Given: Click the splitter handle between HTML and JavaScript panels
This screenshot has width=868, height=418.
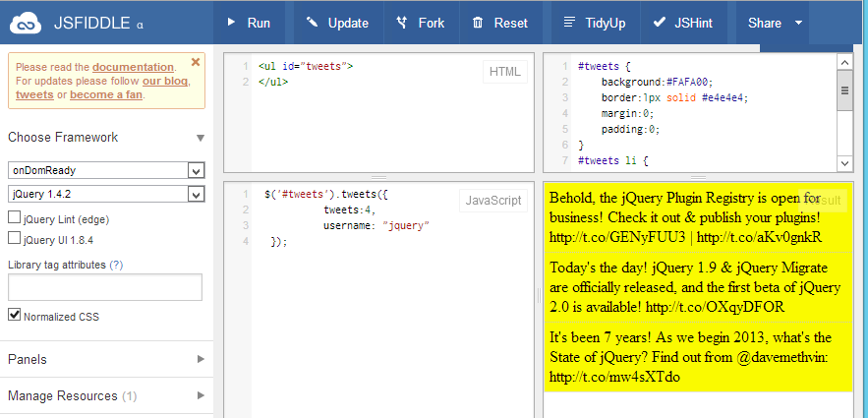Looking at the screenshot, I should (x=378, y=177).
